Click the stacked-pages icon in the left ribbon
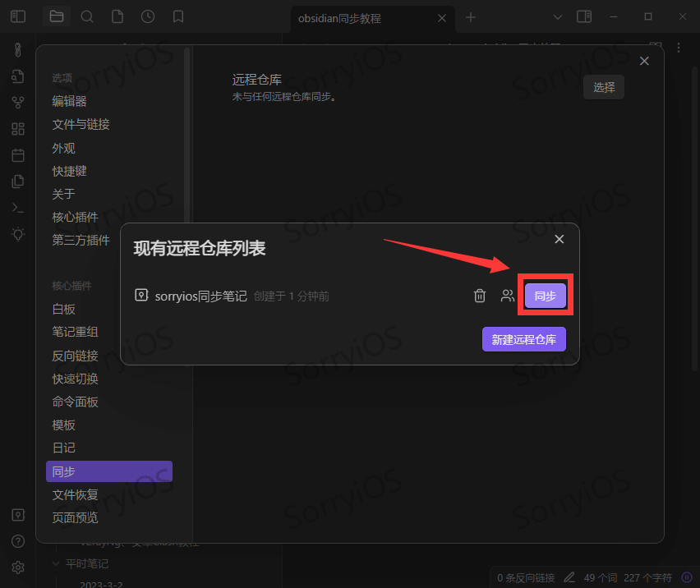Image resolution: width=700 pixels, height=588 pixels. coord(18,181)
